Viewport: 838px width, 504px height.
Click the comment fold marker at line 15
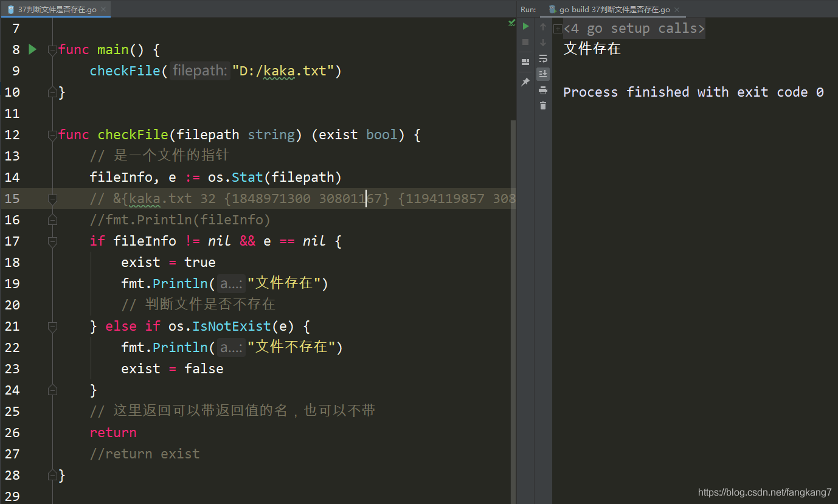pos(52,199)
